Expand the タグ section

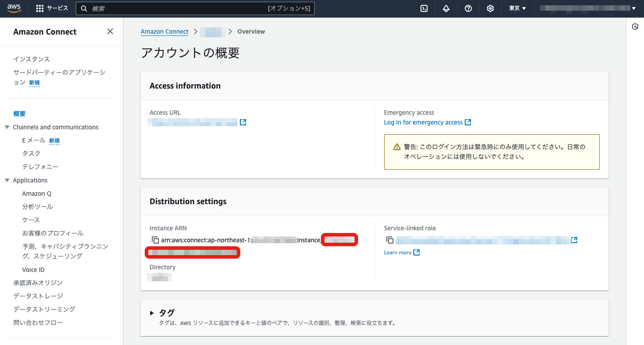pyautogui.click(x=152, y=313)
